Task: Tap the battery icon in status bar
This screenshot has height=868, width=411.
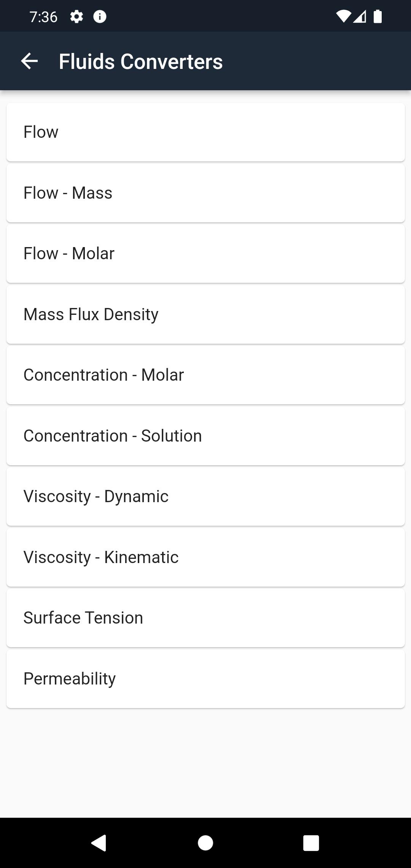Action: (x=378, y=17)
